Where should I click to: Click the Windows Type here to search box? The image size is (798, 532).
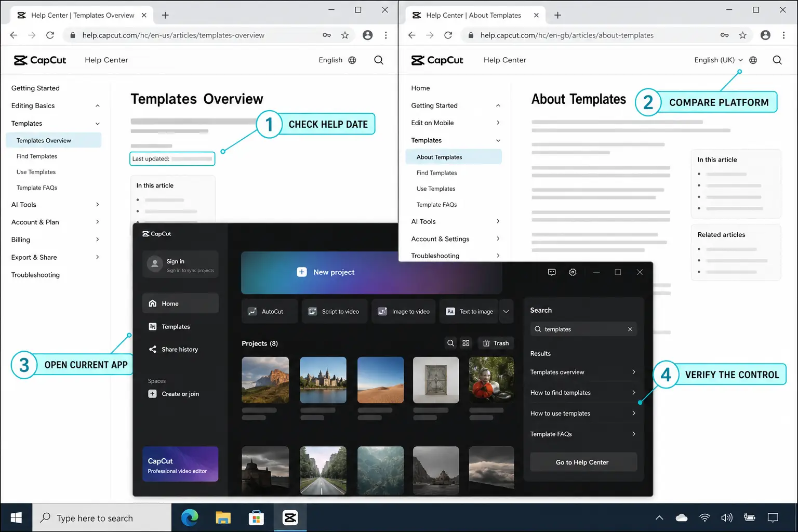[x=102, y=517]
